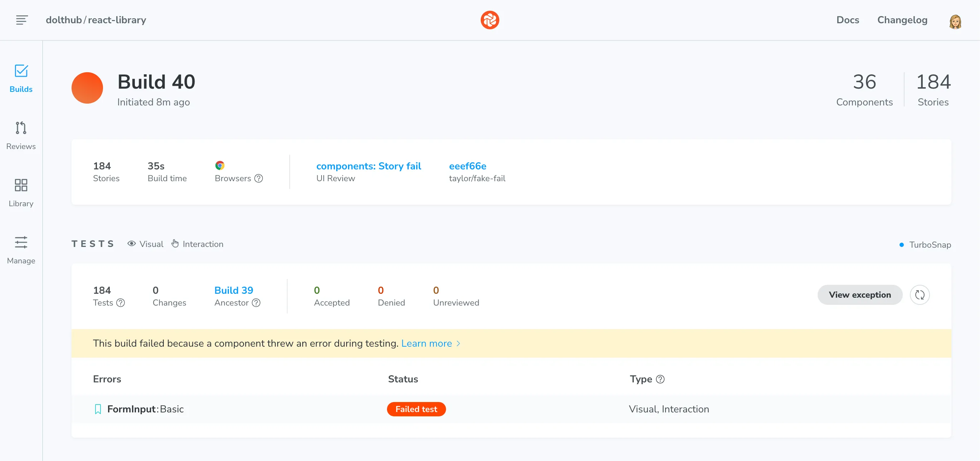The image size is (980, 461).
Task: Select the Builds icon in the sidebar
Action: pos(21,71)
